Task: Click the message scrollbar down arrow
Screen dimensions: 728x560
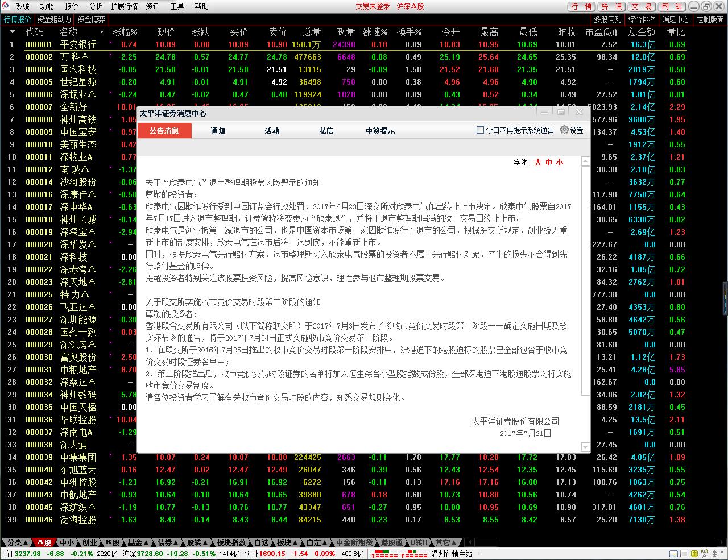Action: click(585, 447)
